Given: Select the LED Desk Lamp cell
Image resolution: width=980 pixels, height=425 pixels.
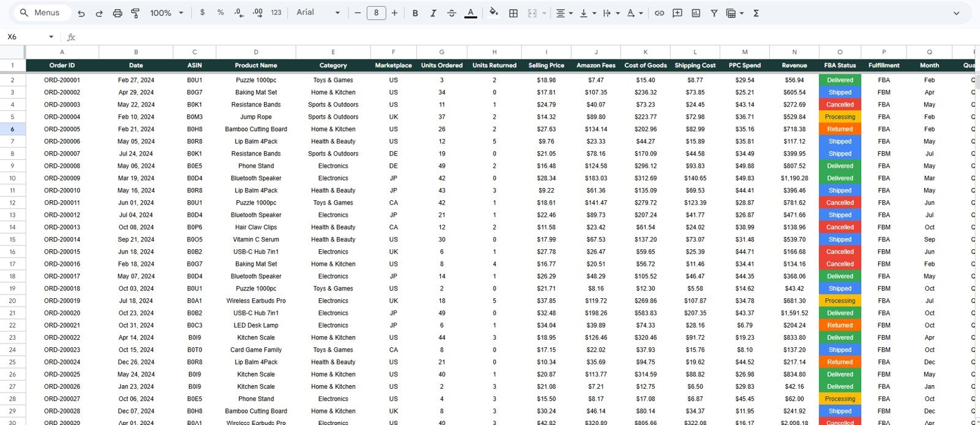Looking at the screenshot, I should click(x=256, y=325).
